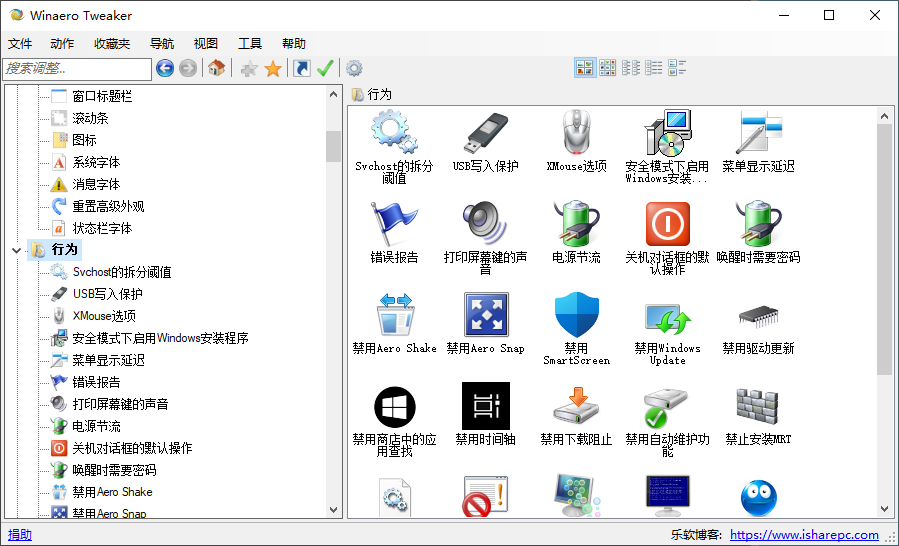Open 禁用下载阻止 icon

(x=576, y=406)
